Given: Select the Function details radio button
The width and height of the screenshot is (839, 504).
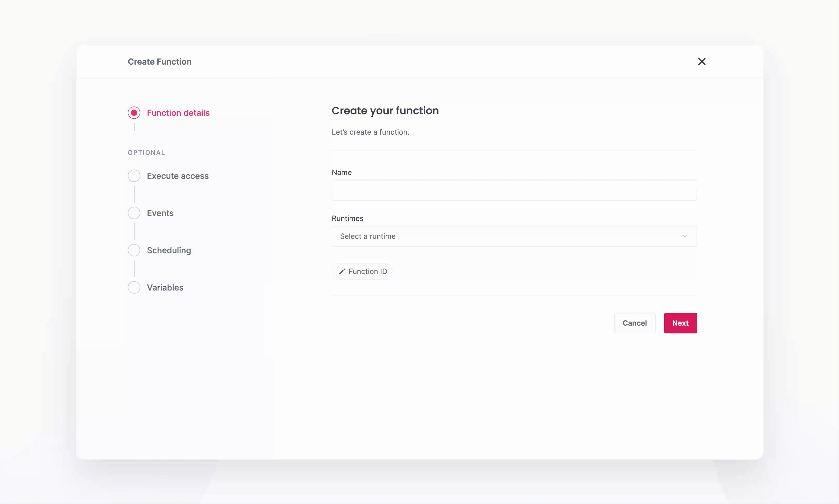Looking at the screenshot, I should [x=134, y=112].
